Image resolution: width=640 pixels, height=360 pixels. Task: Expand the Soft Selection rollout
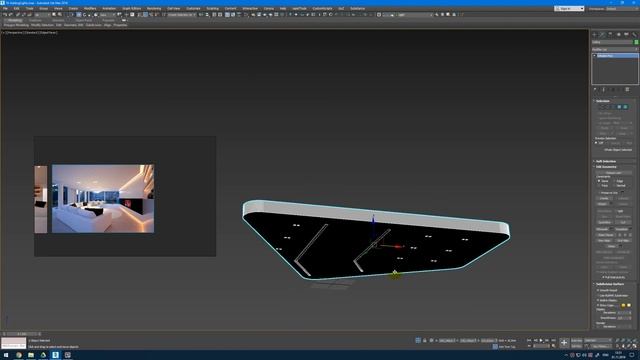point(614,161)
